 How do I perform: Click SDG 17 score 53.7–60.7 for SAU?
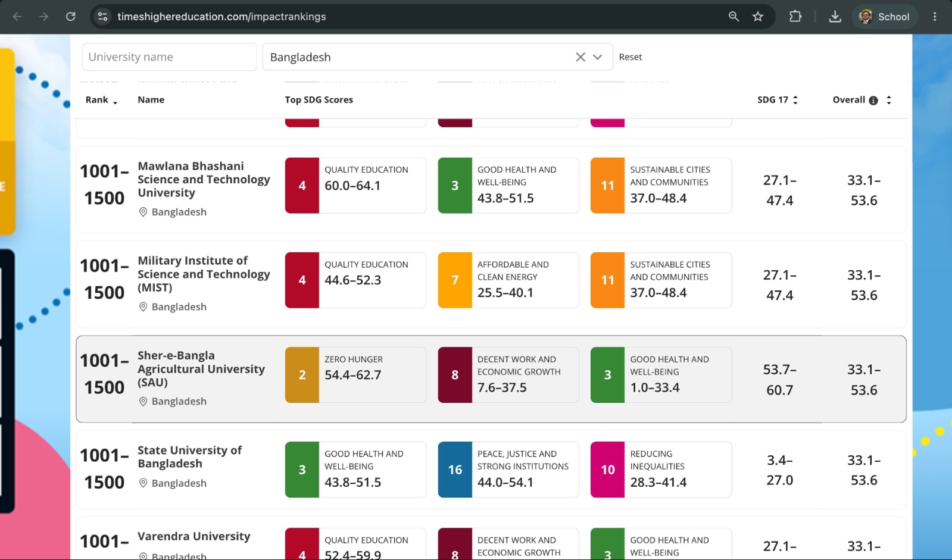click(780, 380)
